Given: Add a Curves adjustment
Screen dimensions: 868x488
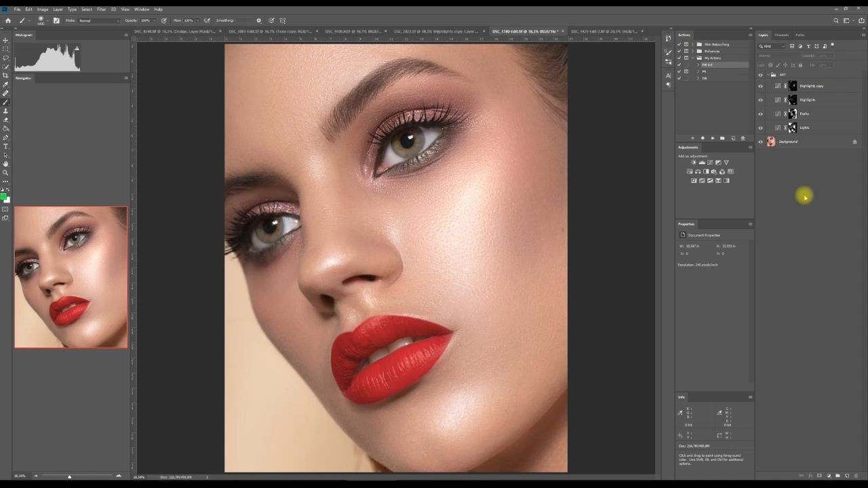Looking at the screenshot, I should [710, 163].
